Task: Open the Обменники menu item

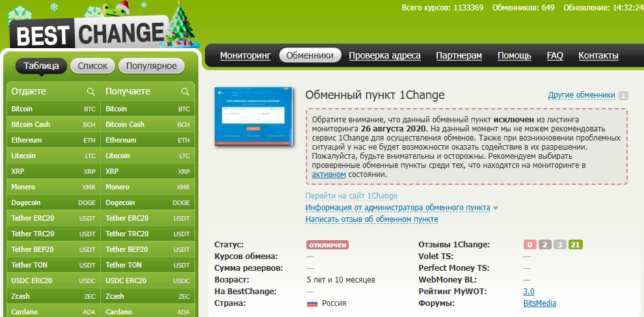Action: (x=310, y=55)
